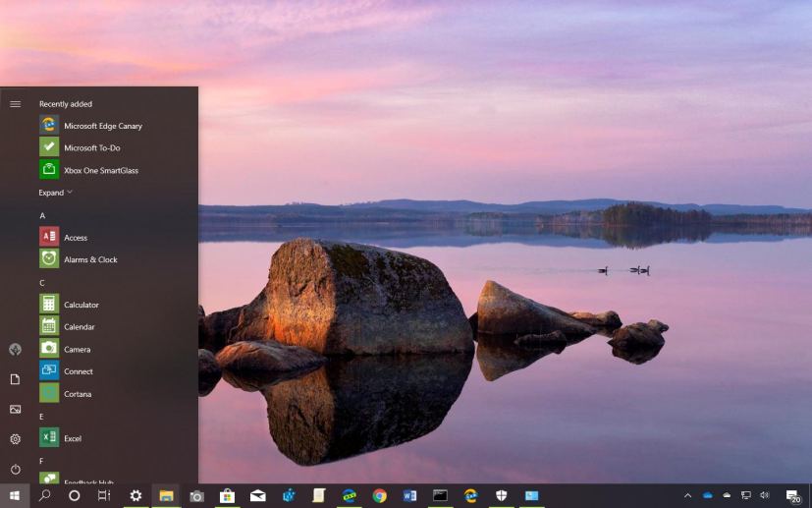Open the Power options in Start menu
Screen dimensions: 812x508
(15, 470)
